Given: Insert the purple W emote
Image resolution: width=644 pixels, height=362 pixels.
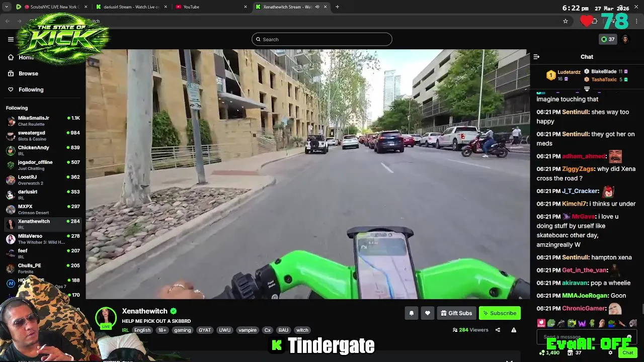Looking at the screenshot, I should point(582,323).
